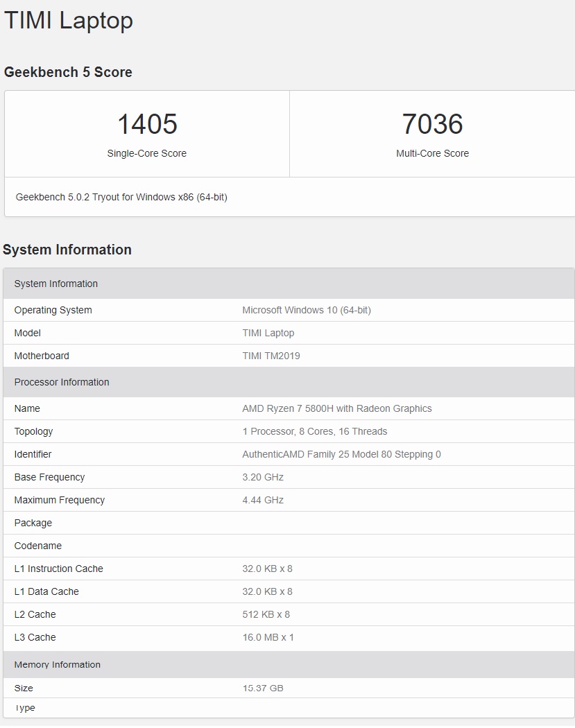Click the memory Size row label

pyautogui.click(x=24, y=688)
